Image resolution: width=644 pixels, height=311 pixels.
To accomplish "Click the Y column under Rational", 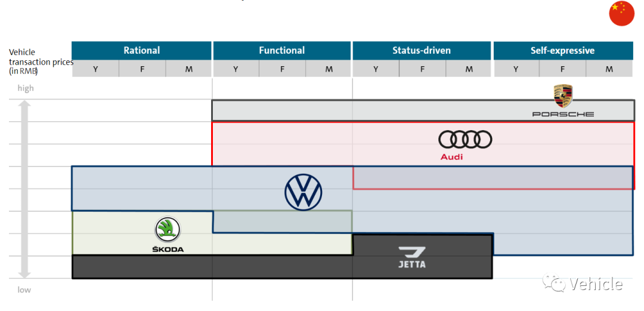I will pos(95,69).
